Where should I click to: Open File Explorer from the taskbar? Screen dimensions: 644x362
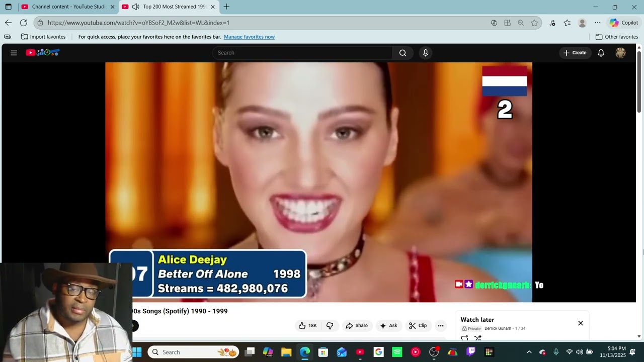pyautogui.click(x=286, y=352)
